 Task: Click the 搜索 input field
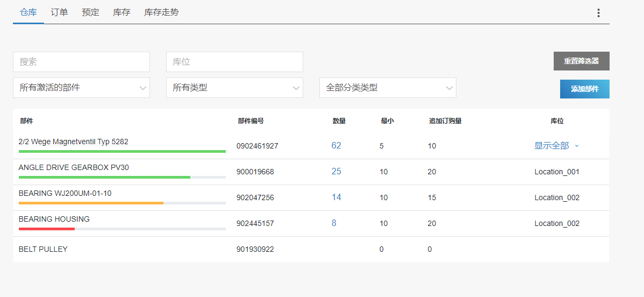click(81, 62)
